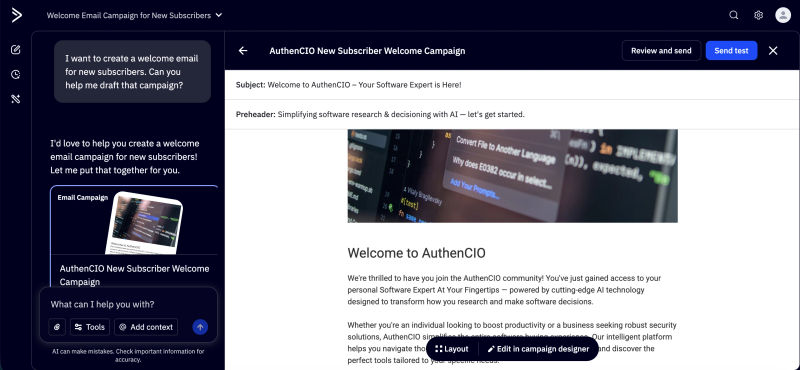The width and height of the screenshot is (800, 370).
Task: Click the 'AuthenCIO New Subscriber Welcome Campaign' card title
Action: coord(134,275)
